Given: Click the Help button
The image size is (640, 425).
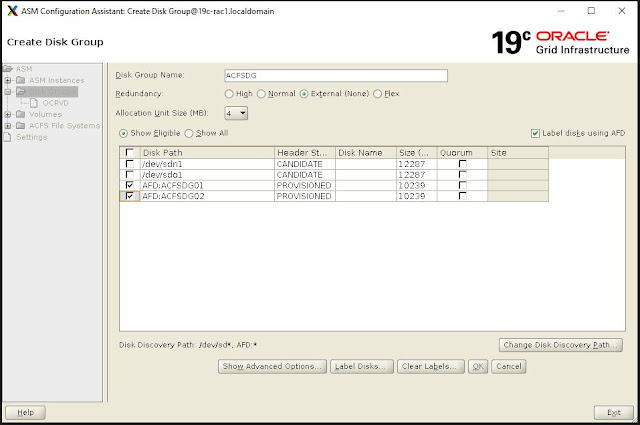Looking at the screenshot, I should coord(25,412).
